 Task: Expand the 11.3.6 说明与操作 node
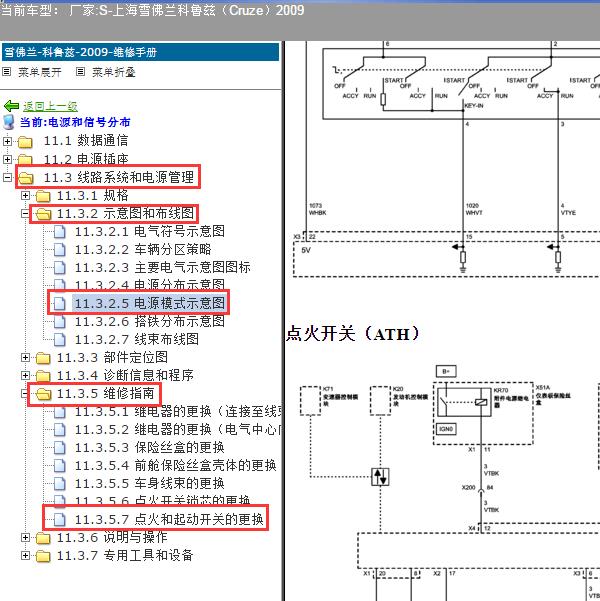[x=25, y=537]
